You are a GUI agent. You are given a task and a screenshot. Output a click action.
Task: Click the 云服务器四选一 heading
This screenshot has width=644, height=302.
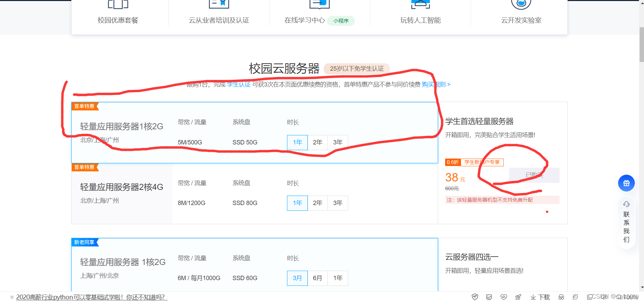(472, 257)
